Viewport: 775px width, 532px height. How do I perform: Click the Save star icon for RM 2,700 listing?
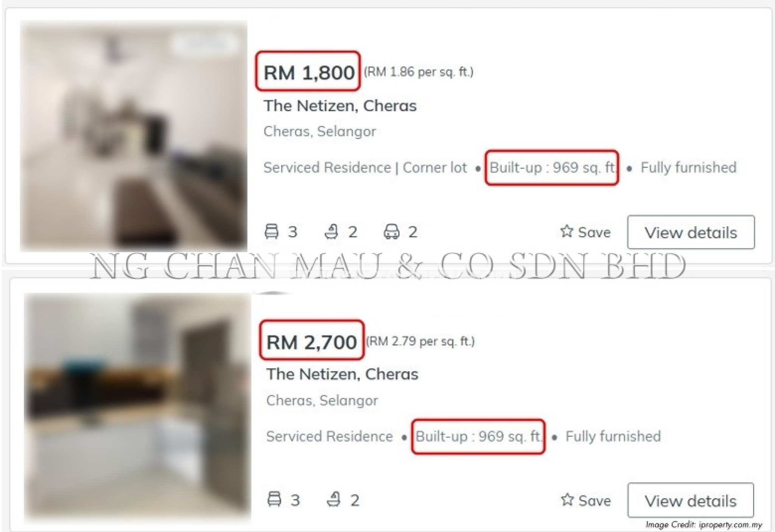[567, 499]
